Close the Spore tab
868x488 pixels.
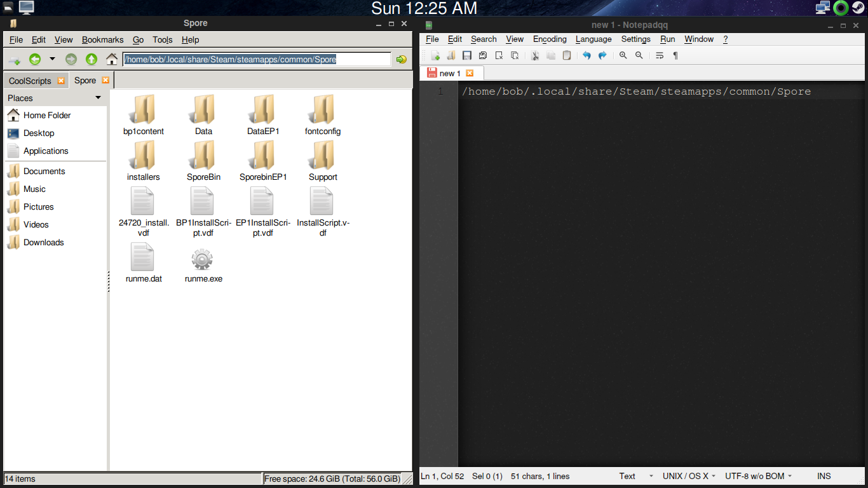105,80
